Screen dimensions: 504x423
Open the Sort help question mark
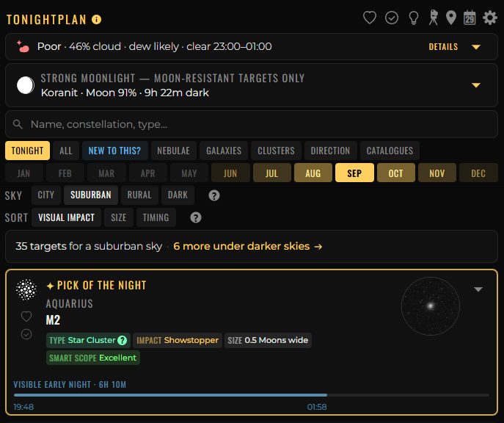pos(196,218)
